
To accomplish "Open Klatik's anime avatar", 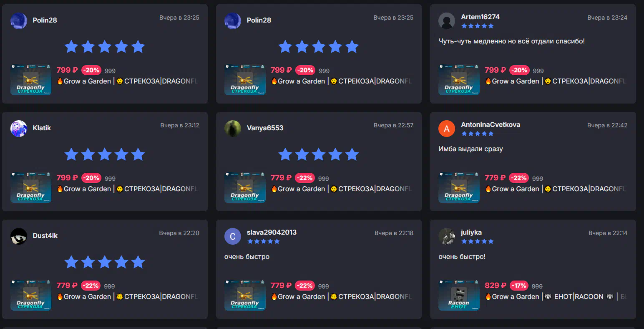I will [x=19, y=129].
